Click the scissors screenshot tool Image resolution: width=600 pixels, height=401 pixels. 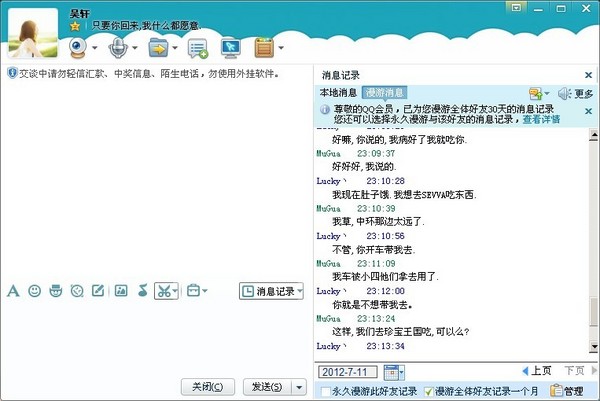pos(163,291)
